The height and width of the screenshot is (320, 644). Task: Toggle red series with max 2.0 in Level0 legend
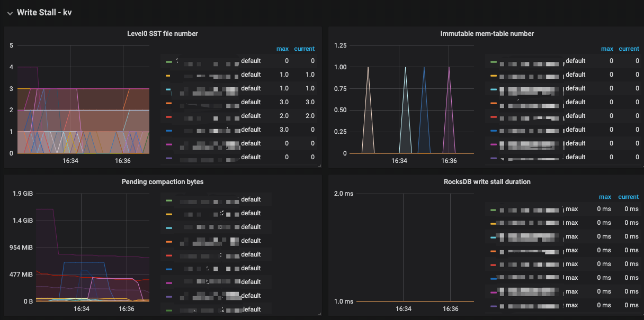pyautogui.click(x=251, y=116)
